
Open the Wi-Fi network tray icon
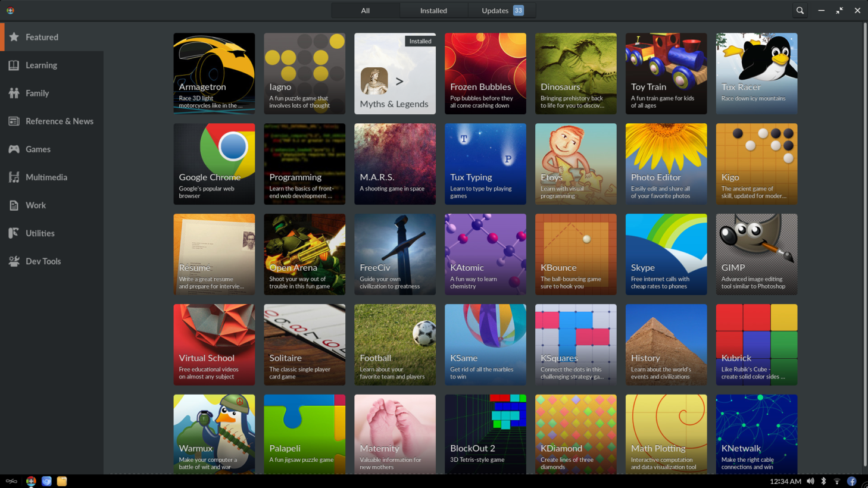(837, 481)
